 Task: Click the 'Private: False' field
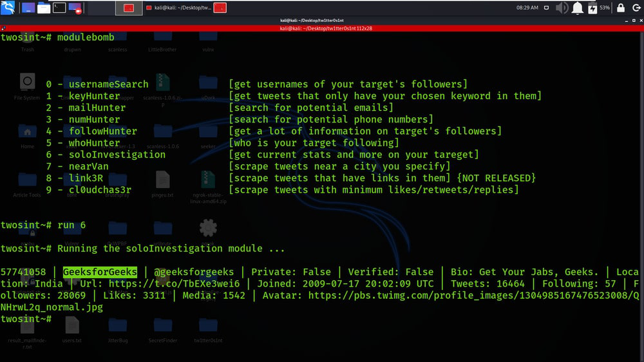tap(291, 272)
